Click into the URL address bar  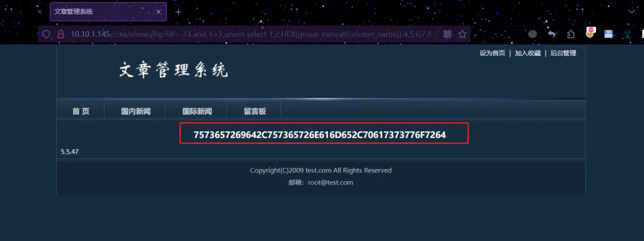pos(254,34)
